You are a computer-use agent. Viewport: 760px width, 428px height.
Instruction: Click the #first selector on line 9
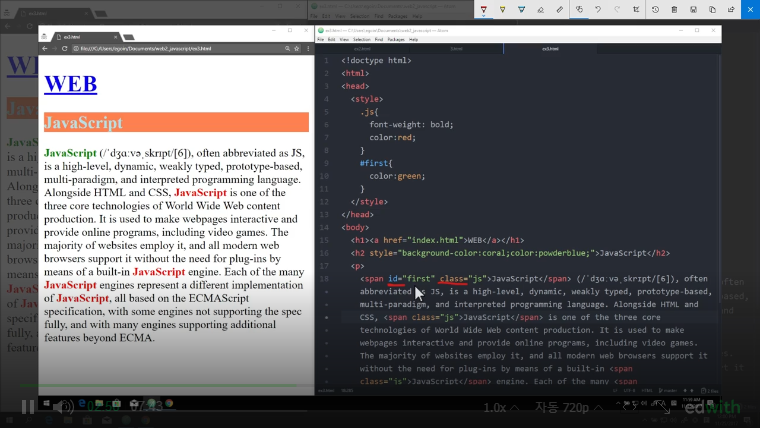click(376, 163)
